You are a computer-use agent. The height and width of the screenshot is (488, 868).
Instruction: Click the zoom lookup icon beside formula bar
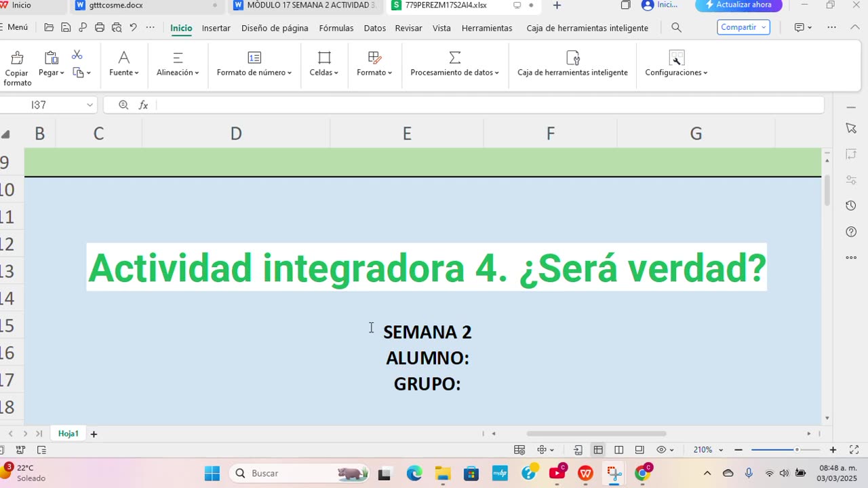click(x=123, y=105)
